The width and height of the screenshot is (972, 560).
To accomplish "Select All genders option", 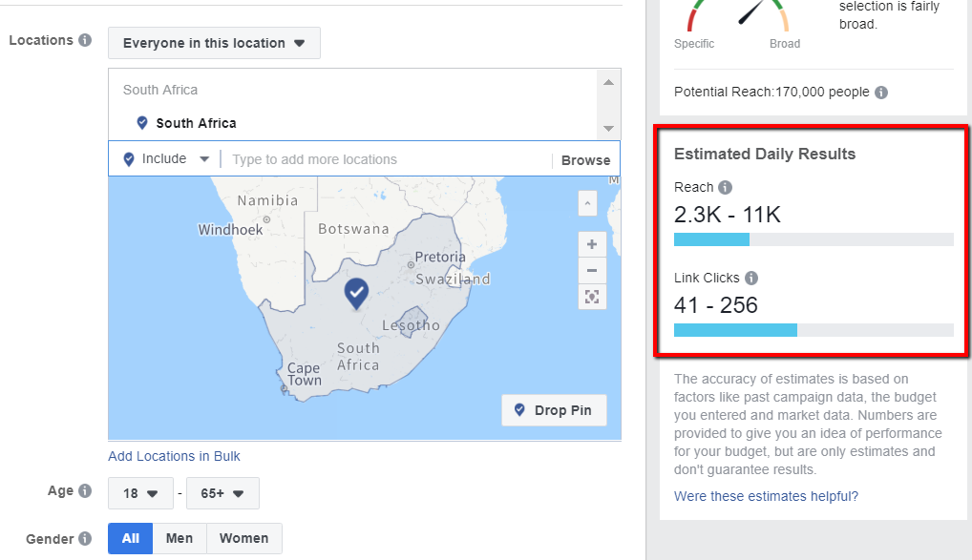I will click(130, 538).
